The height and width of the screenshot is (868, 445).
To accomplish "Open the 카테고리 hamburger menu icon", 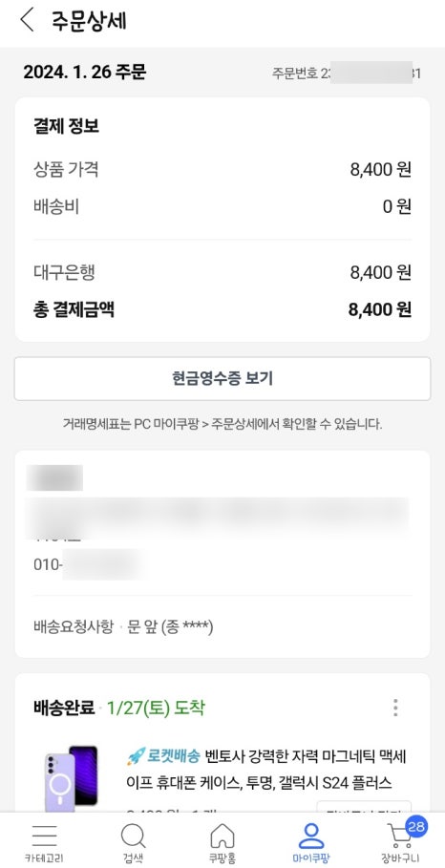I will point(44,836).
